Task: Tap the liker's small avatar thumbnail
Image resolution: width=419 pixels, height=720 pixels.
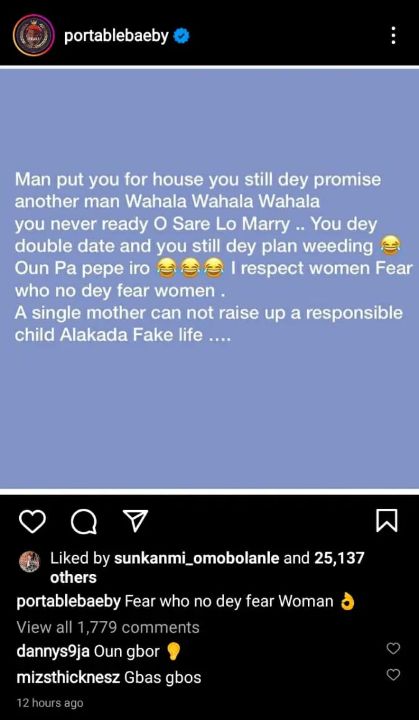Action: tap(29, 562)
